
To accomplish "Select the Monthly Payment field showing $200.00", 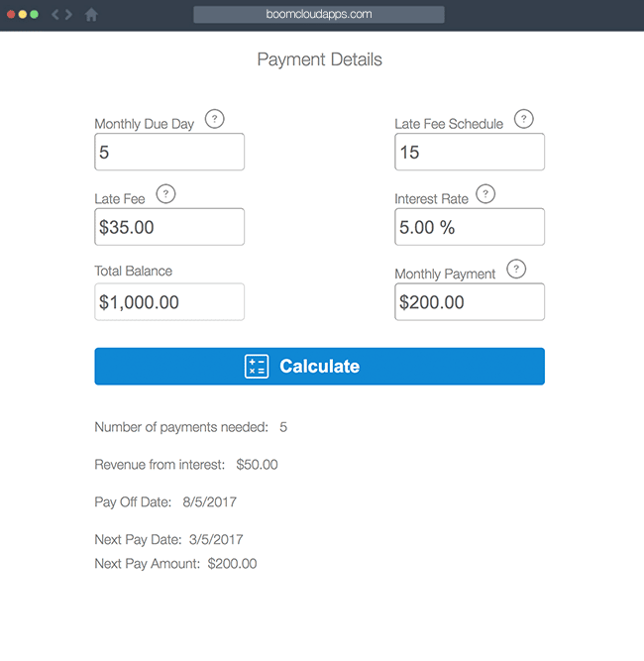I will click(x=470, y=302).
